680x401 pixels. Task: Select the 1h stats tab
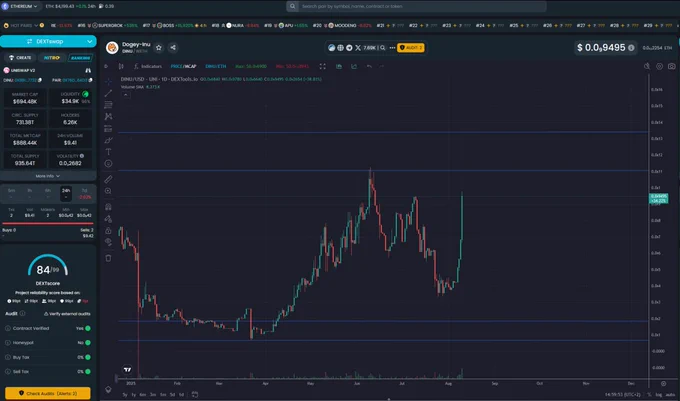coord(29,193)
